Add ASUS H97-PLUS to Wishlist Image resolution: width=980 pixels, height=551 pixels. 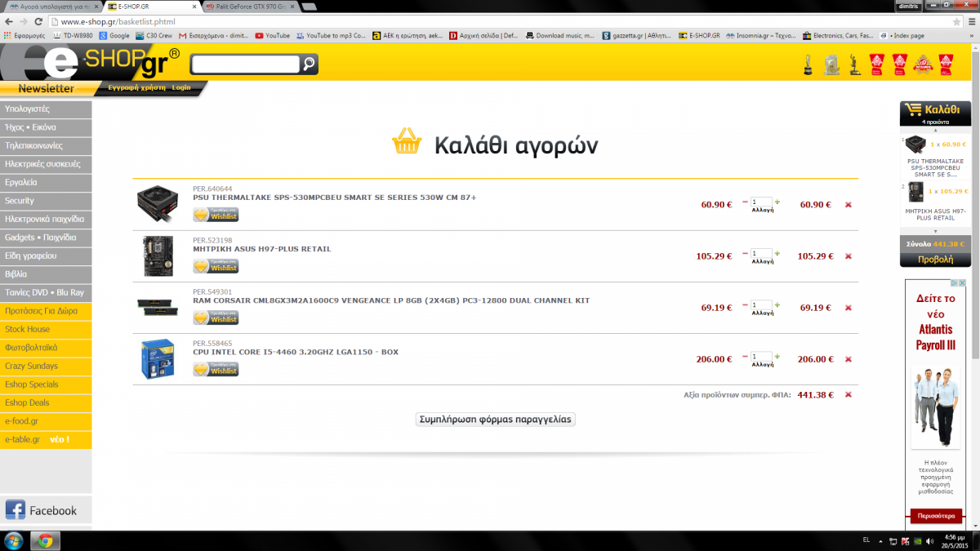tap(216, 266)
